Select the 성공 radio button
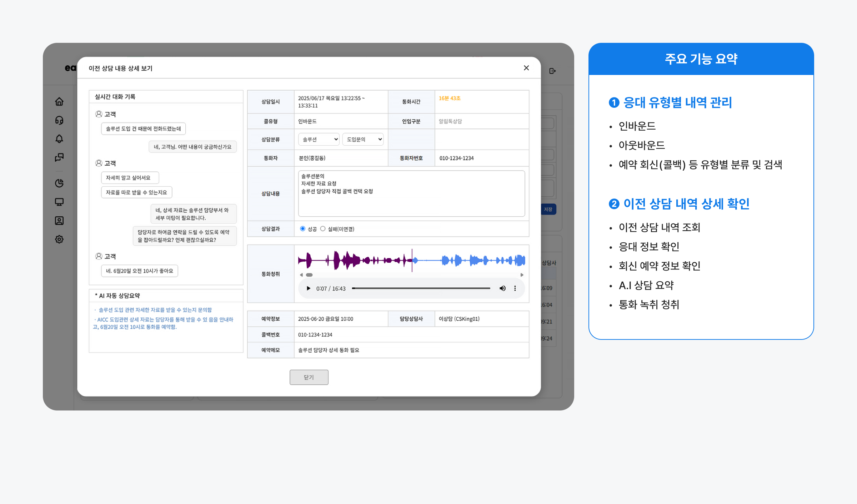 tap(302, 229)
